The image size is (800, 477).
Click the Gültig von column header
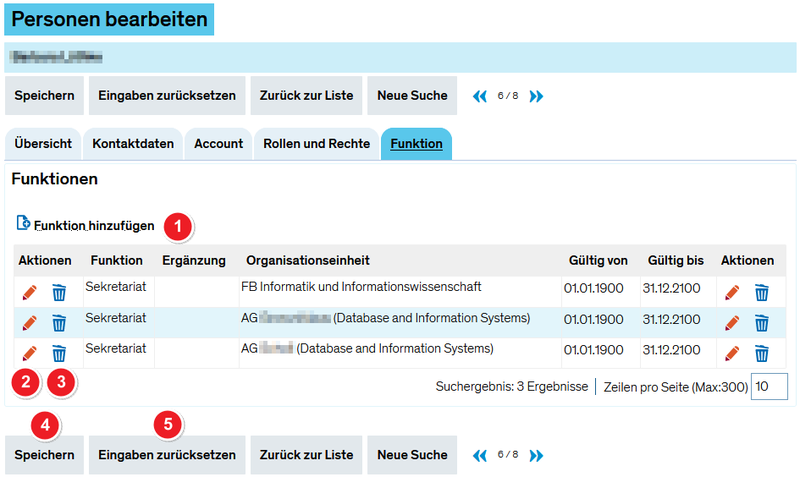click(598, 260)
